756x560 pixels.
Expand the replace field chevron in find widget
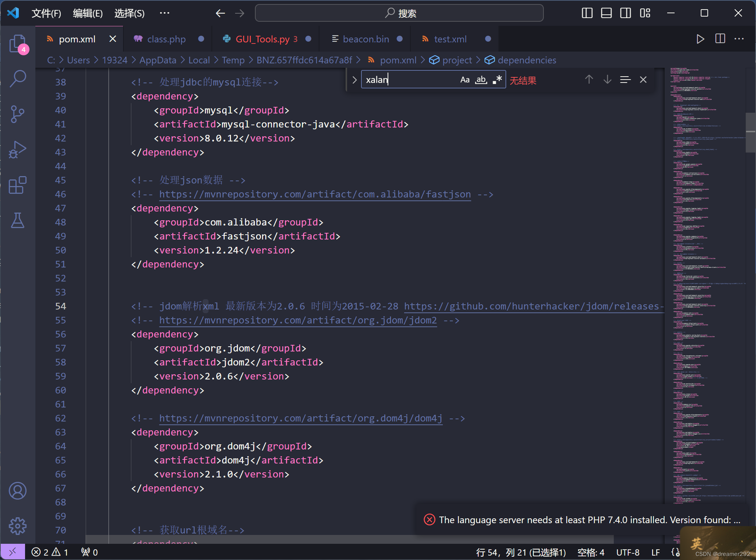(354, 80)
